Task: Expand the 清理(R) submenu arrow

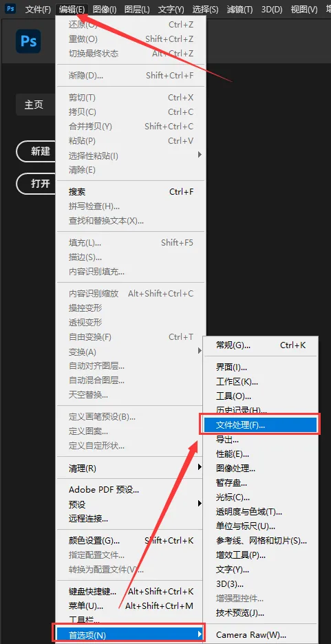Action: (x=200, y=467)
